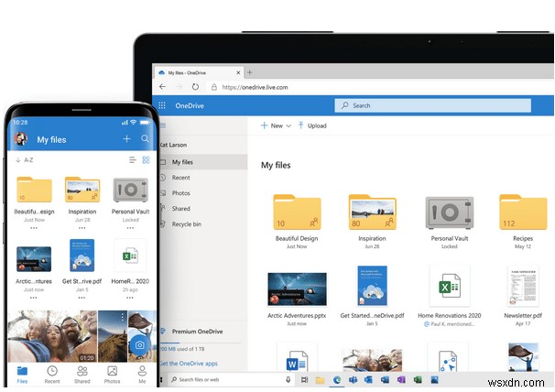Click the Edge browser taskbar icon
This screenshot has width=555, height=392.
tap(337, 380)
